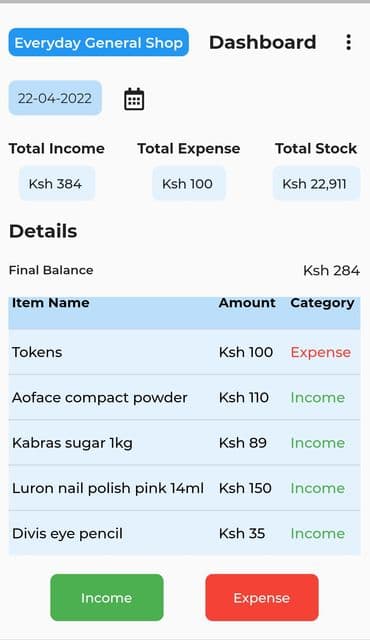Open the three-dot overflow menu
This screenshot has width=370, height=640.
coord(348,42)
